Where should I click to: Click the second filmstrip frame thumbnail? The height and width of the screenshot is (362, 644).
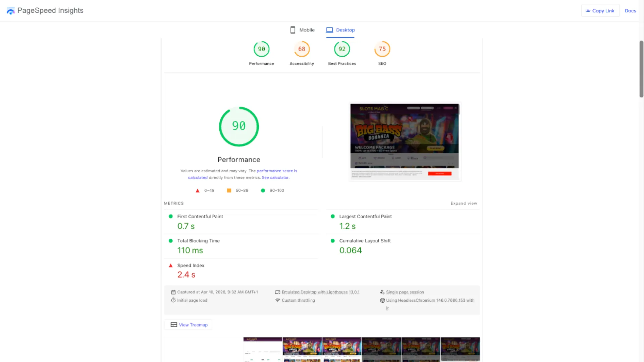pos(302,350)
